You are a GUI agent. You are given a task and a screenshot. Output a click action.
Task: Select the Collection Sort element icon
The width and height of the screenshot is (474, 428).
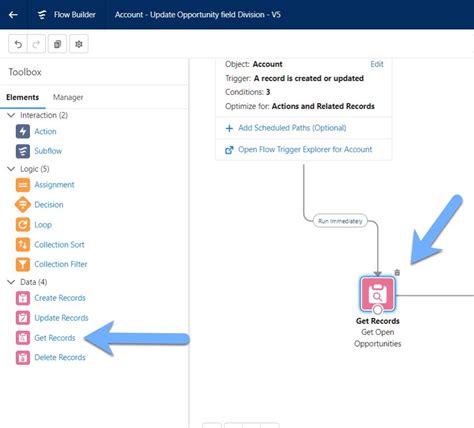click(x=23, y=244)
